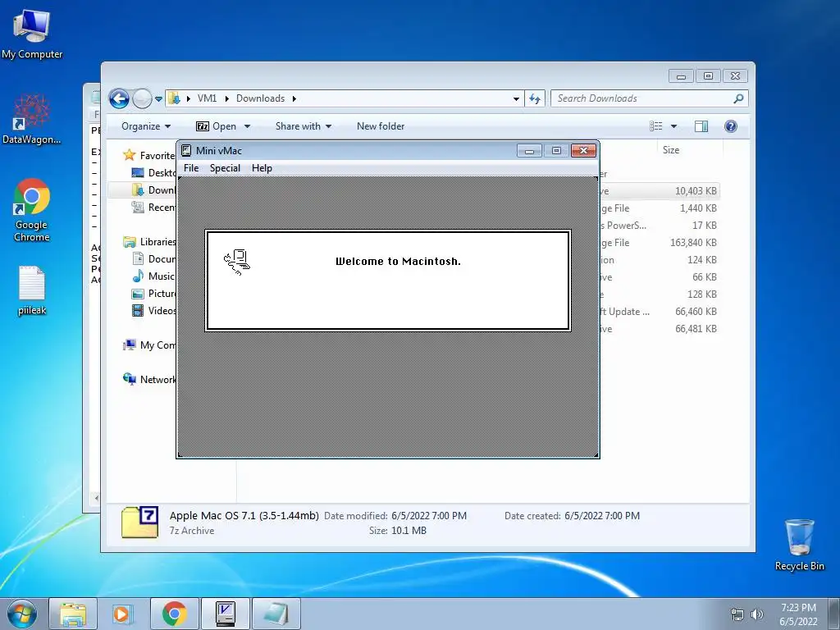This screenshot has height=630, width=840.
Task: Open the Mini vMac Special menu
Action: (225, 168)
